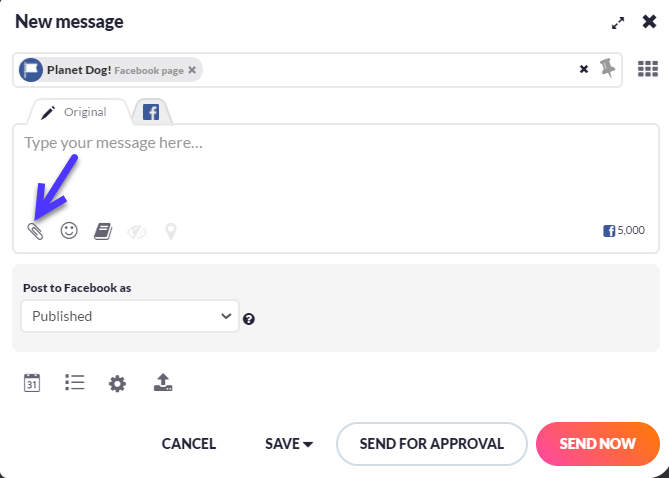The height and width of the screenshot is (478, 669).
Task: Click the upload tray icon
Action: 163,382
